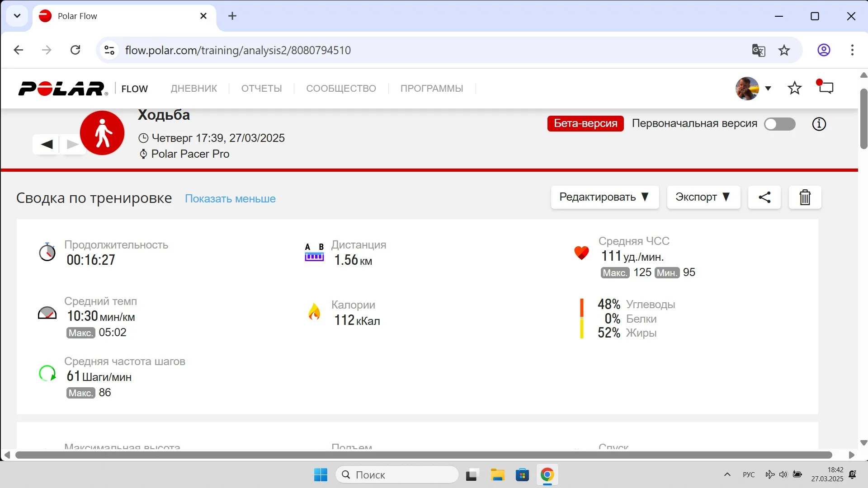Bookmark page using address bar star

(784, 50)
